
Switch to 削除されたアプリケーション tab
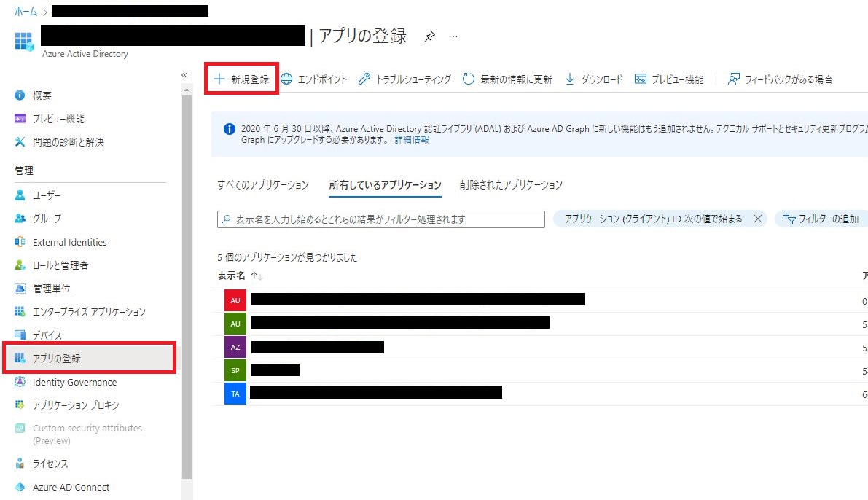(x=510, y=185)
